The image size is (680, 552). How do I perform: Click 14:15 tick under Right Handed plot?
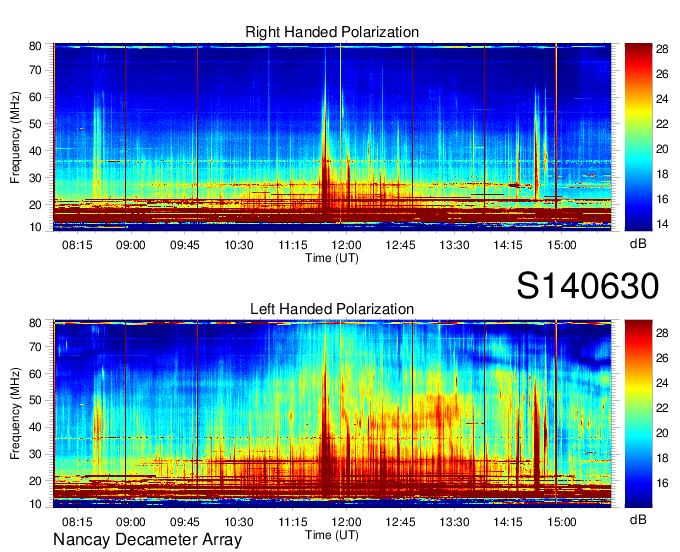coord(508,245)
